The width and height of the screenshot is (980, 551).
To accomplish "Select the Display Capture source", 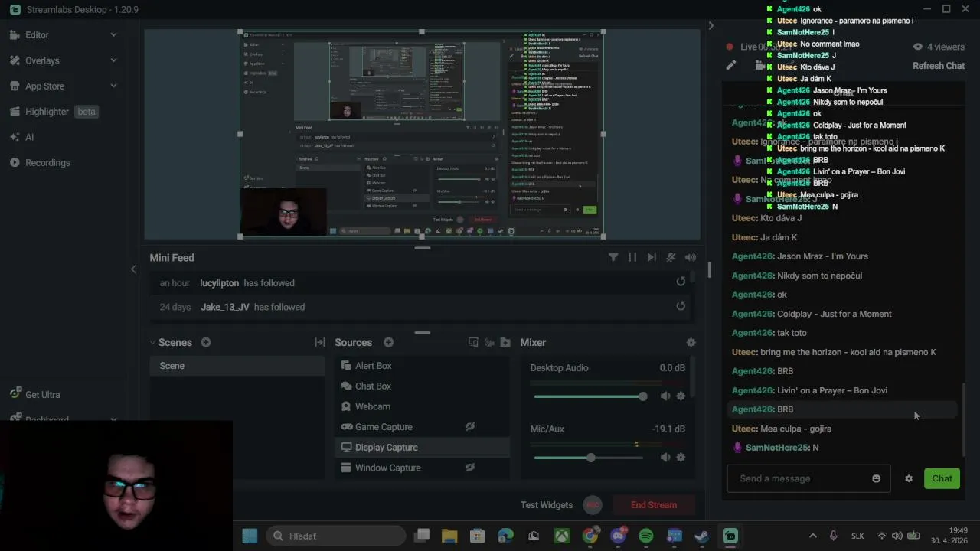I will click(x=423, y=447).
